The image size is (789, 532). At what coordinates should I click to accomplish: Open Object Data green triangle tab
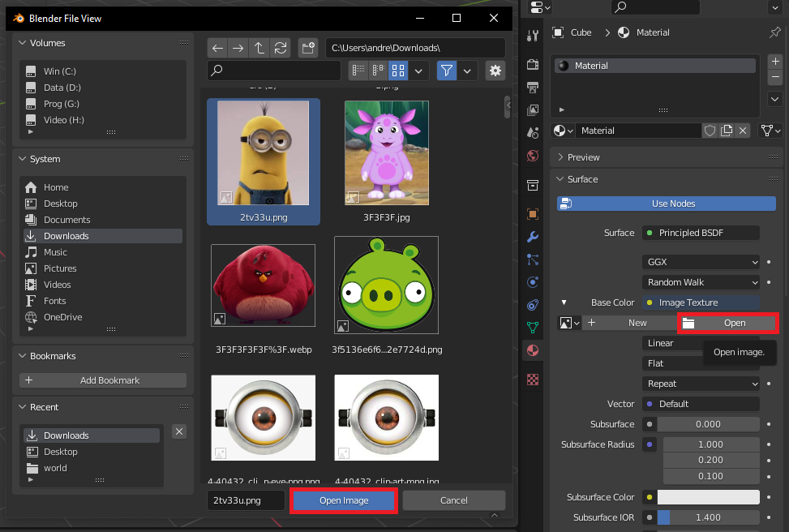533,328
